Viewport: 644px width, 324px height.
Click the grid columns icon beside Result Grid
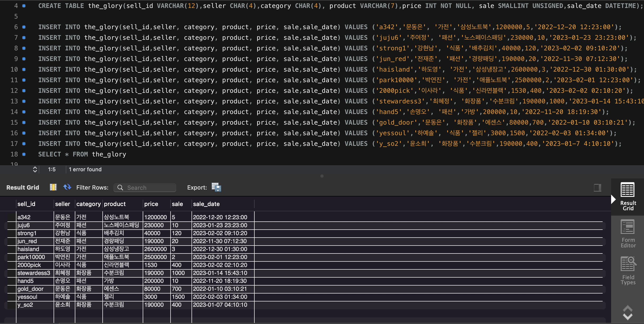tap(53, 187)
